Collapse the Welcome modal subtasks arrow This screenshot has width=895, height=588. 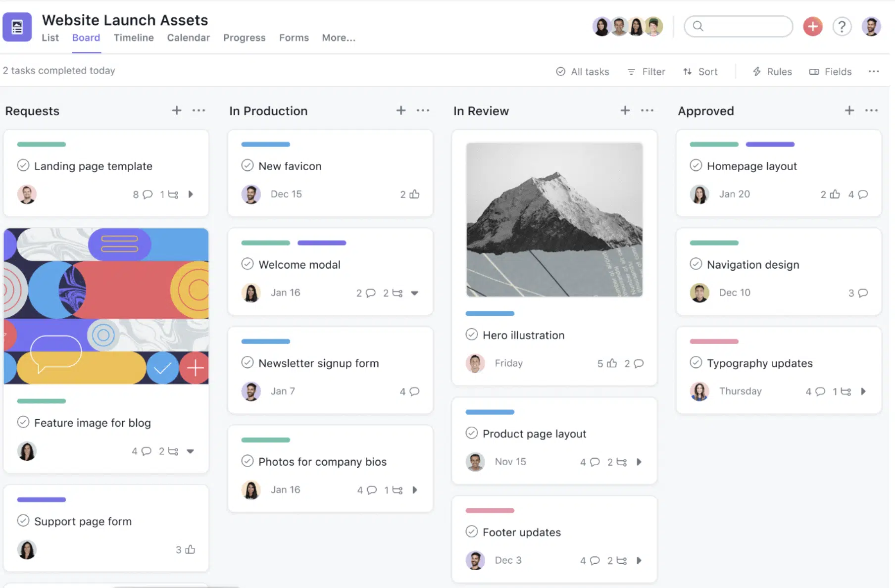415,293
